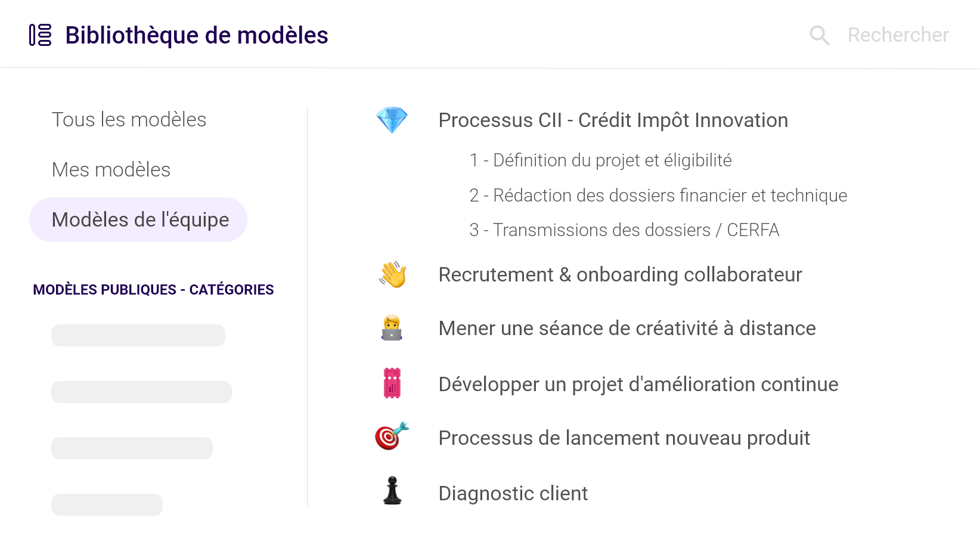Open the Processus CII - Crédit Impôt Innovation template
980x542 pixels.
click(613, 120)
